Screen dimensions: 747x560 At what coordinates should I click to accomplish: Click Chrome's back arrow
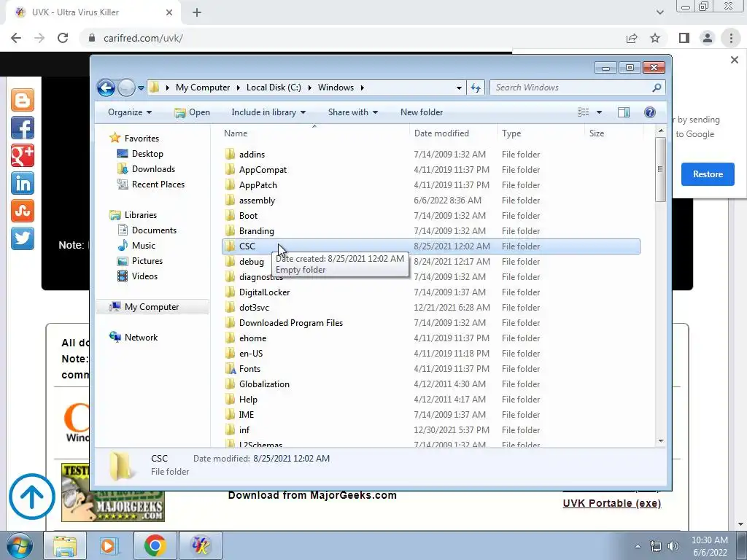16,38
